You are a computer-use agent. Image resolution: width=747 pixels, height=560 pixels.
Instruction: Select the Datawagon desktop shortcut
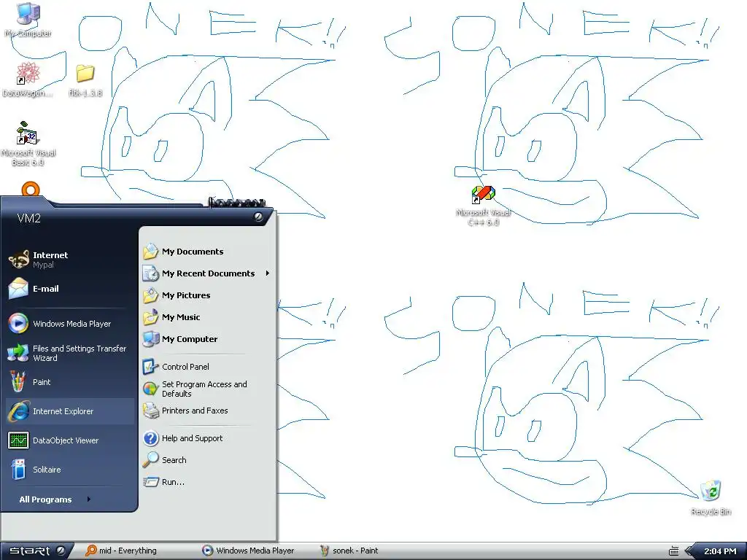28,79
